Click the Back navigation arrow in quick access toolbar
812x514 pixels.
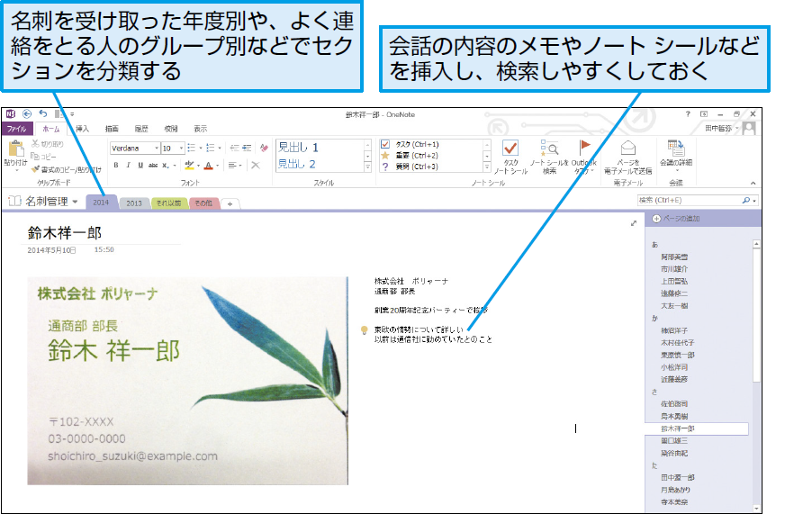(27, 114)
